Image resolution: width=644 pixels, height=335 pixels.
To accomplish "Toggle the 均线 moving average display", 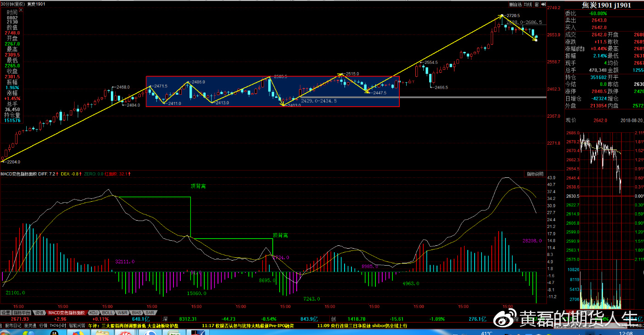I will click(x=528, y=5).
